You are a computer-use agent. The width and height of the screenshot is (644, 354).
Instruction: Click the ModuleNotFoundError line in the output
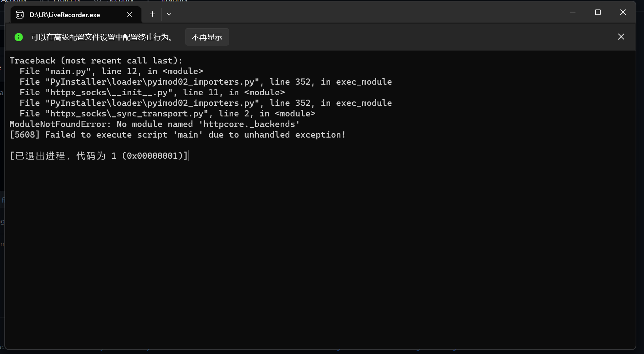click(154, 124)
